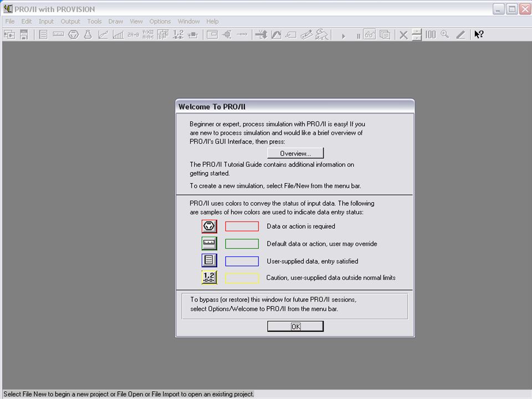The width and height of the screenshot is (532, 399).
Task: Click the curve plot toolbar icon
Action: click(x=277, y=34)
